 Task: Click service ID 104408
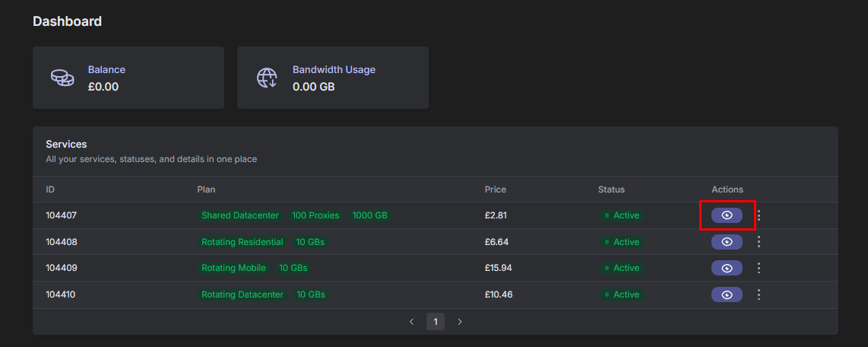(61, 242)
